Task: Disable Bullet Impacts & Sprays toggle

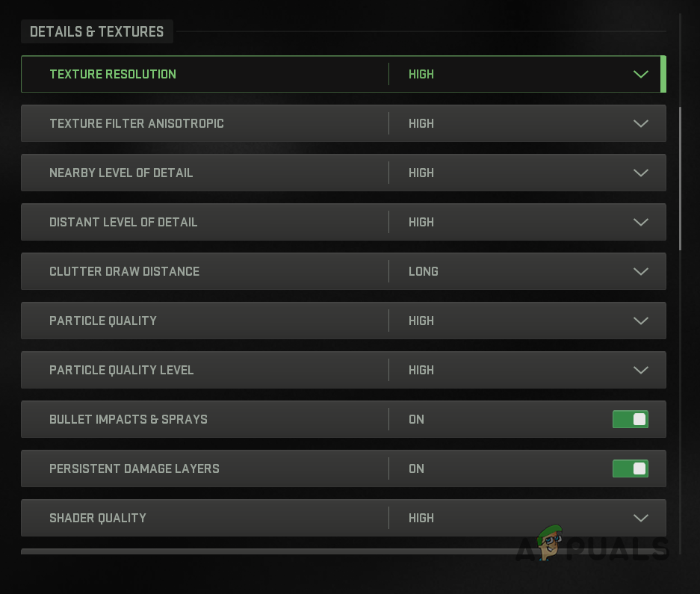Action: tap(631, 419)
